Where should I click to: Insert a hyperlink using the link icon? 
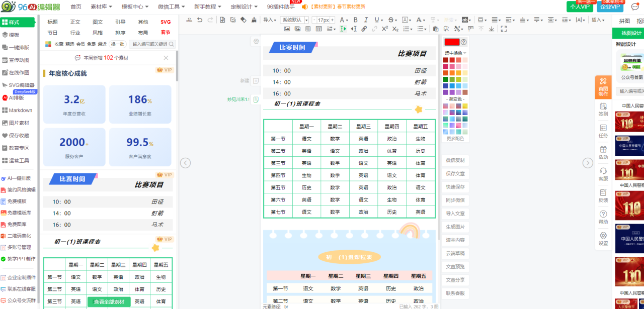click(x=364, y=29)
